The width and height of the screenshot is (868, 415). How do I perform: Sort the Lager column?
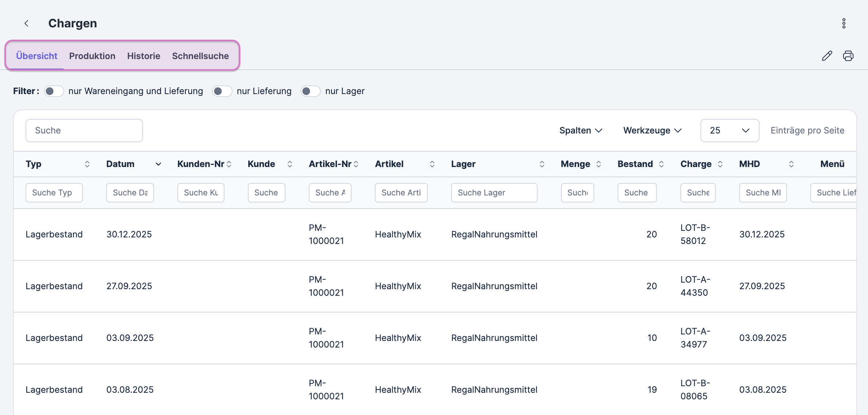(x=542, y=164)
